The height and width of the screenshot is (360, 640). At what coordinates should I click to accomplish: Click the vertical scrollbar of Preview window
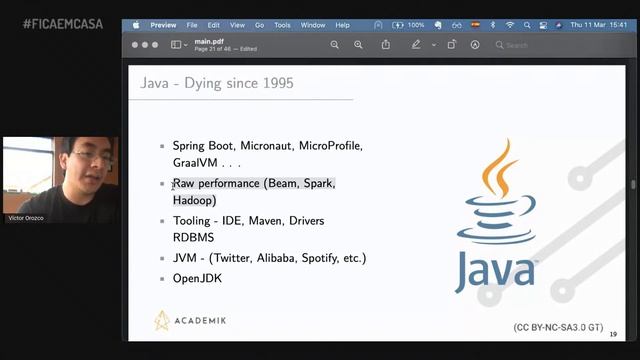[633, 184]
